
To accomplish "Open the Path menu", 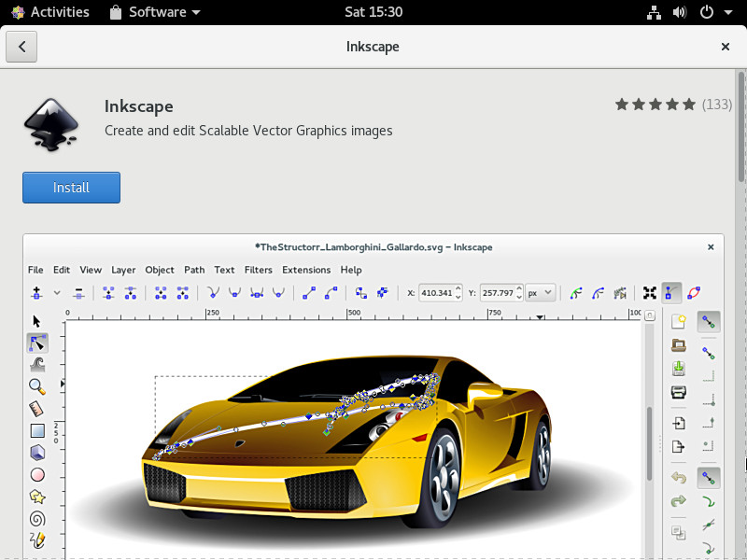I will coord(194,270).
